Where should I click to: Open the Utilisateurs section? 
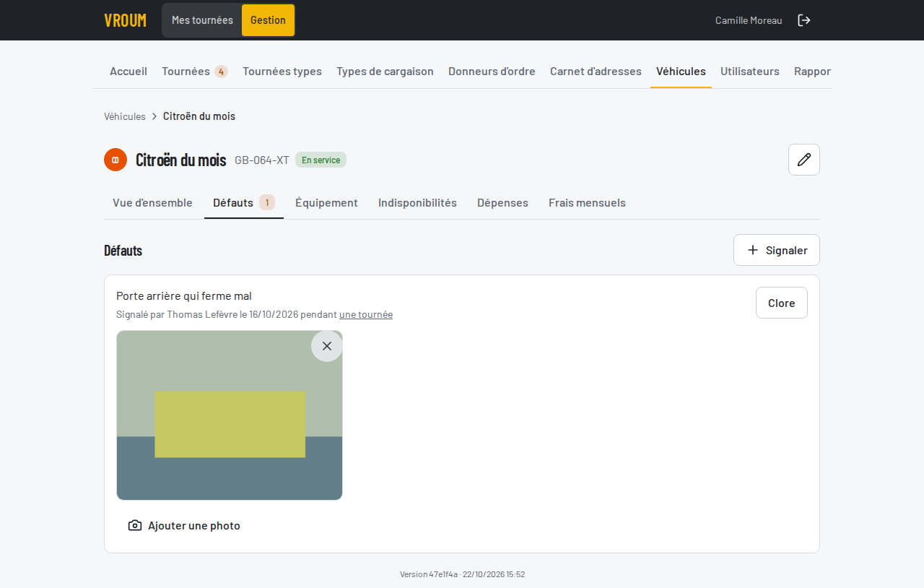click(x=750, y=71)
